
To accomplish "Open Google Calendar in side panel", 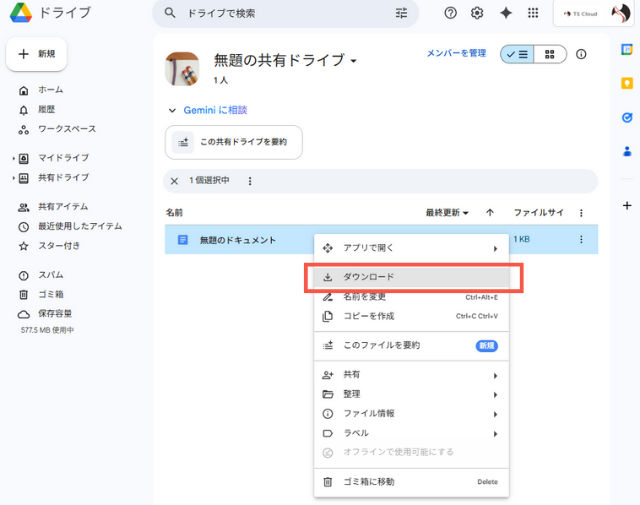I will click(627, 49).
